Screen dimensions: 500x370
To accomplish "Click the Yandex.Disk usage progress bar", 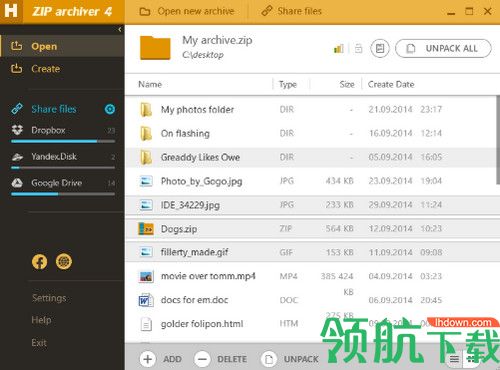I will click(x=63, y=168).
